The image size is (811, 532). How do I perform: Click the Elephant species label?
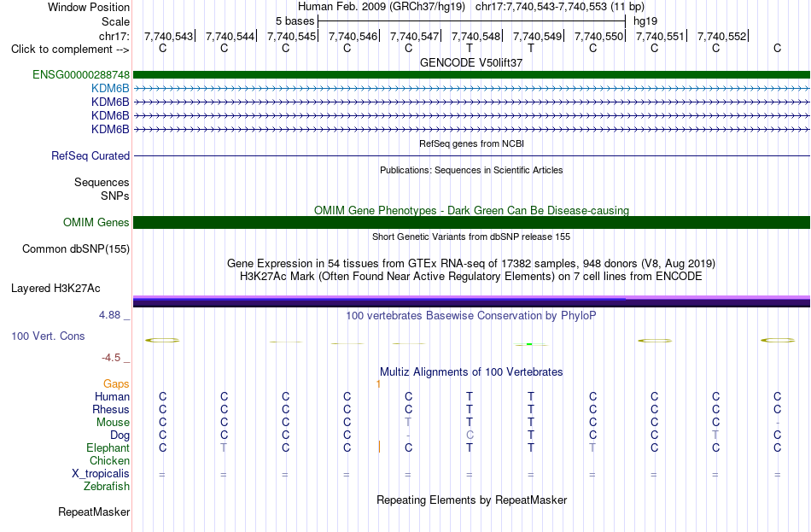click(108, 448)
